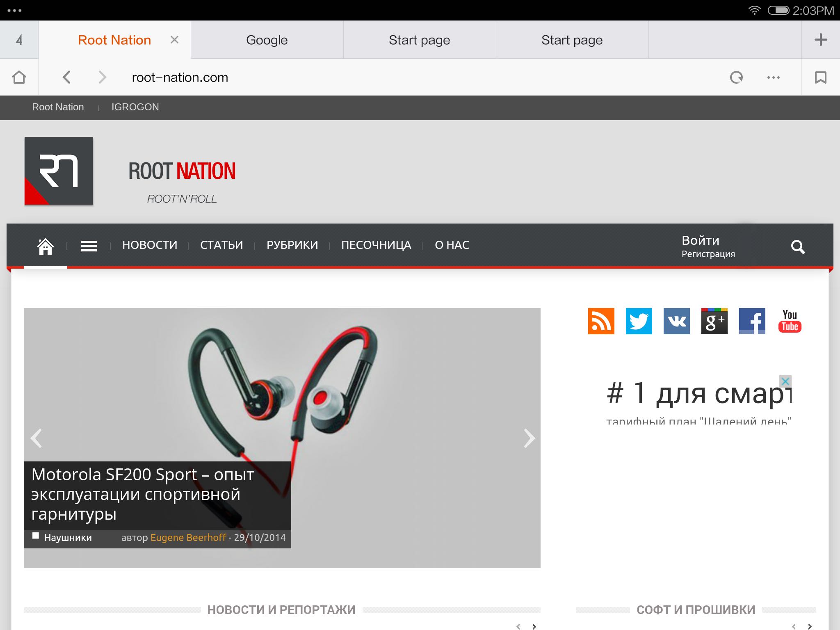
Task: Open the СТАТЬИ menu item
Action: click(x=221, y=245)
